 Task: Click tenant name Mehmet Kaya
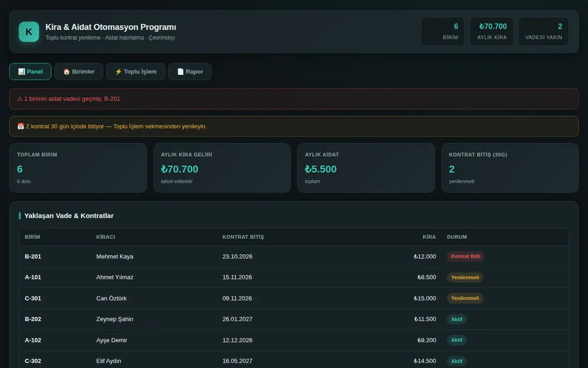pyautogui.click(x=115, y=257)
